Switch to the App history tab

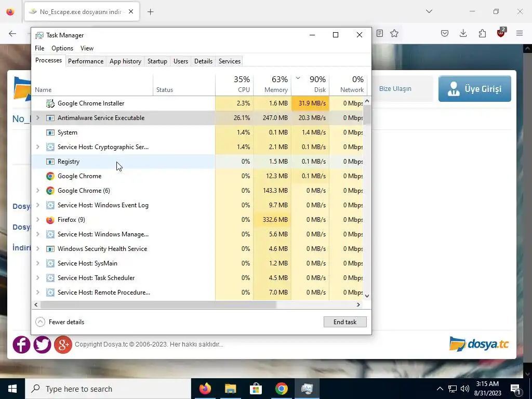pos(125,61)
